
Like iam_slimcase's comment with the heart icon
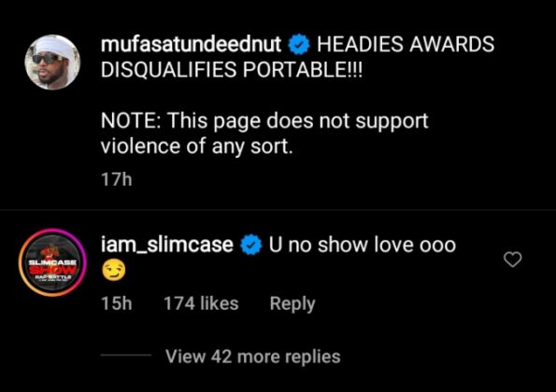tap(513, 259)
